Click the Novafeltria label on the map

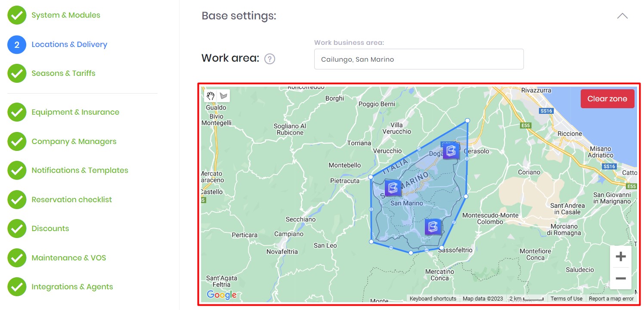282,252
